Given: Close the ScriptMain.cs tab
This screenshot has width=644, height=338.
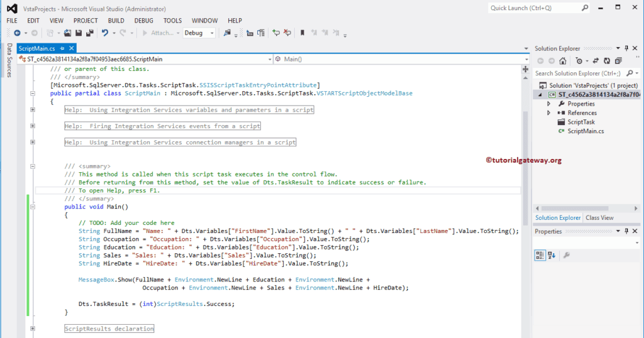Looking at the screenshot, I should [x=72, y=48].
